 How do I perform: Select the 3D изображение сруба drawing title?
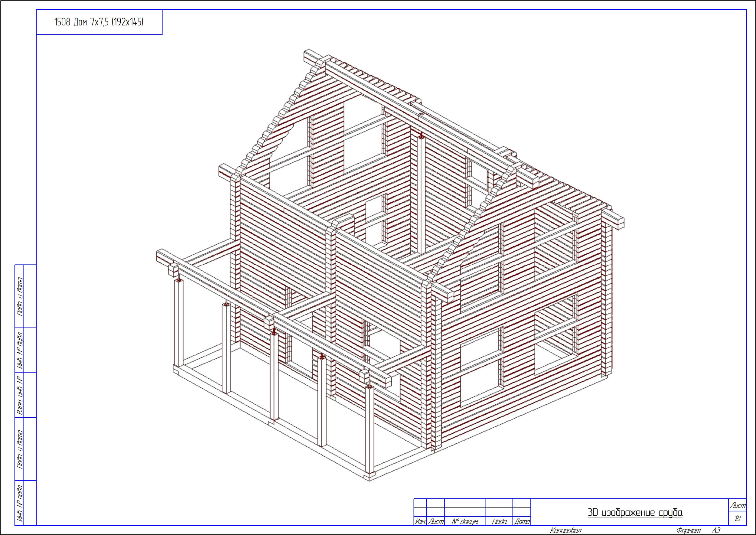[x=635, y=512]
